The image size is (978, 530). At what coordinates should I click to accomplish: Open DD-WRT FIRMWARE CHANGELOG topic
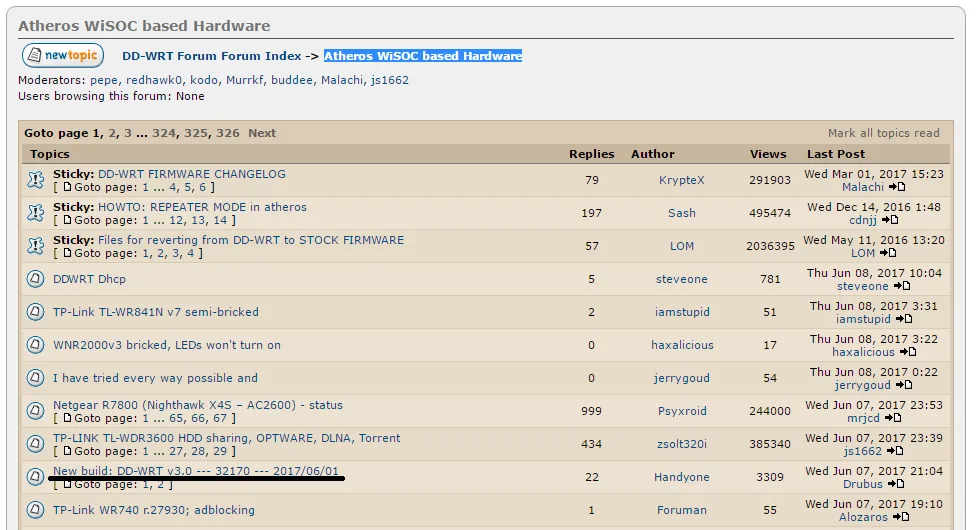pyautogui.click(x=191, y=174)
